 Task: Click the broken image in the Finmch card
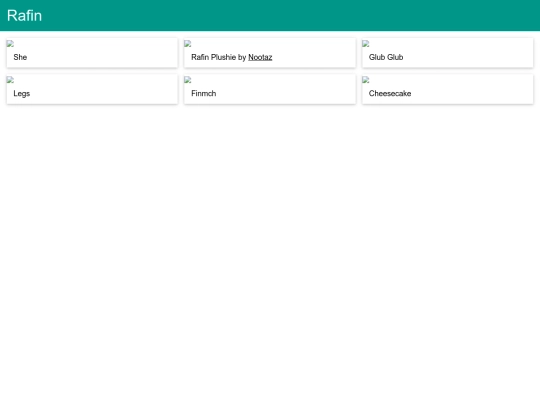(x=188, y=80)
